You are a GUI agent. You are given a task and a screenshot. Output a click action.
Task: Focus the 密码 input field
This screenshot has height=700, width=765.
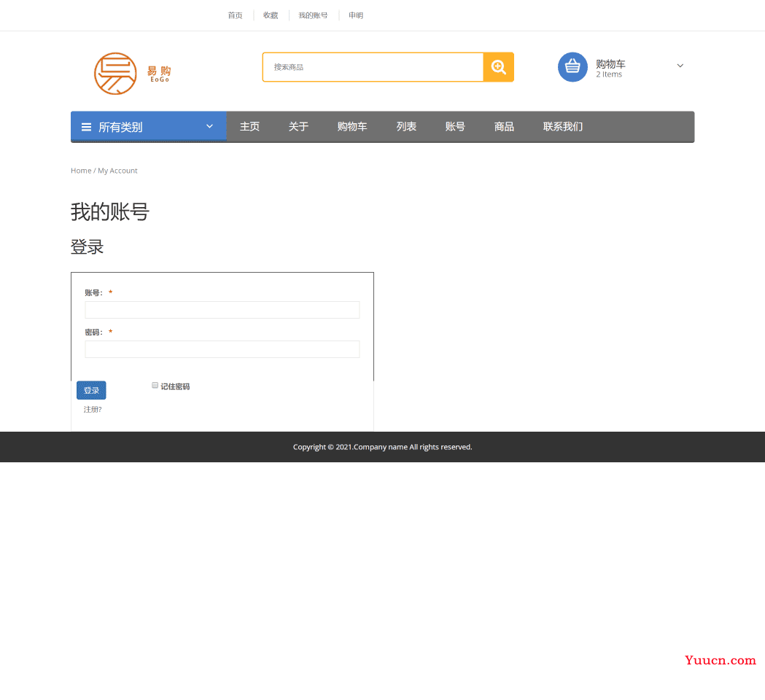[222, 349]
